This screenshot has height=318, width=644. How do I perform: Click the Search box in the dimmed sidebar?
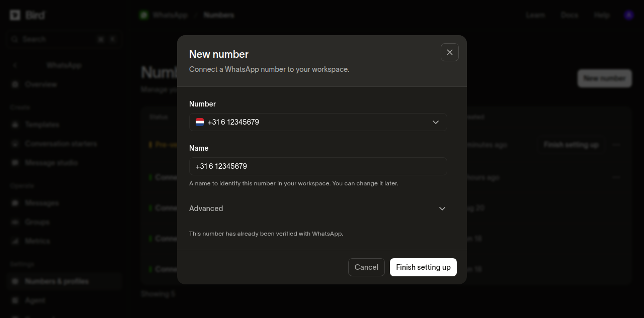(63, 39)
